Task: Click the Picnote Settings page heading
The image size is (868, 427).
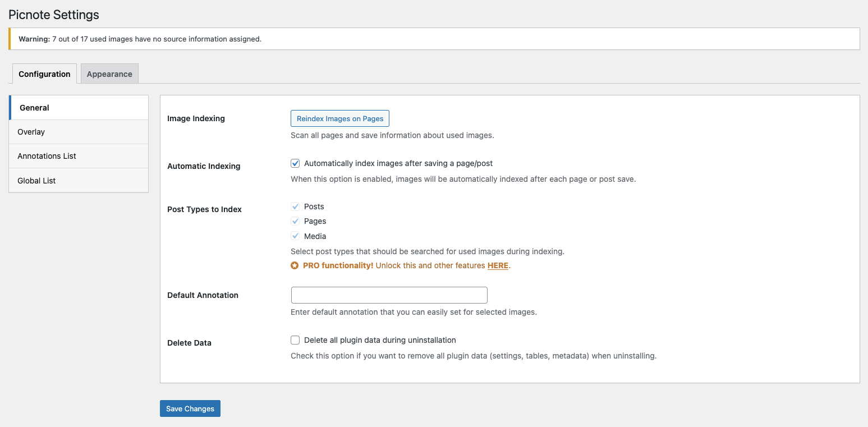Action: [x=53, y=15]
